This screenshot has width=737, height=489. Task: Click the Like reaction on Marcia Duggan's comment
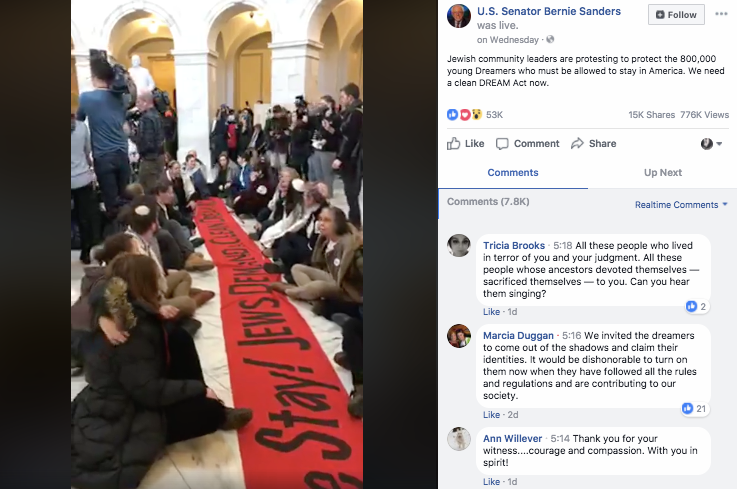click(x=491, y=415)
